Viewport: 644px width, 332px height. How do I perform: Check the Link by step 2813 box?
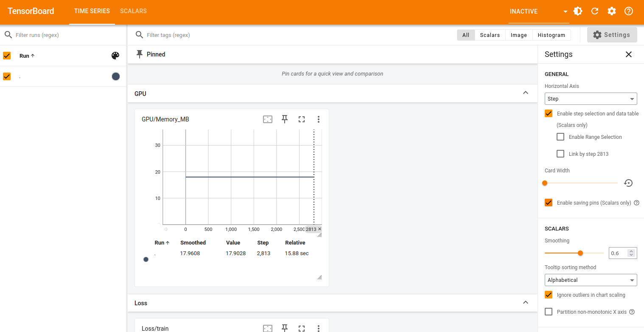coord(560,154)
